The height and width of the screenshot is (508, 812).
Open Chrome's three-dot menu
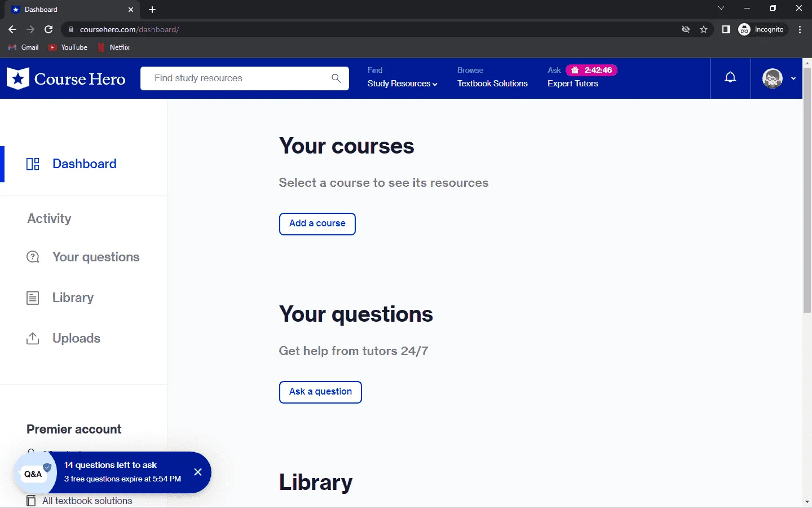[x=800, y=29]
